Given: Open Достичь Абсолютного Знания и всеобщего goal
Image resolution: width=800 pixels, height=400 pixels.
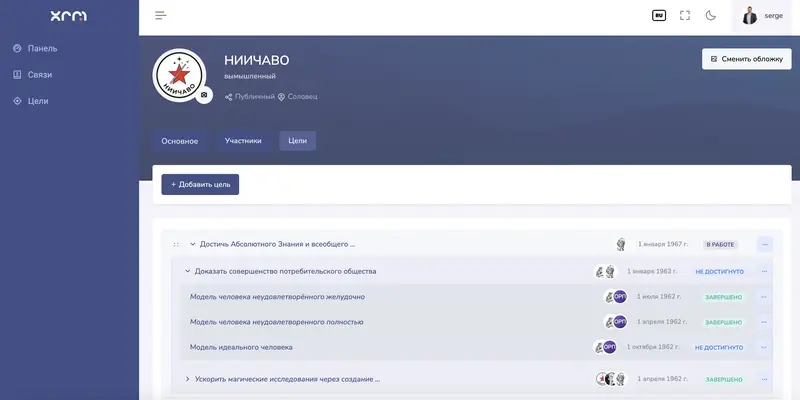Looking at the screenshot, I should [278, 244].
